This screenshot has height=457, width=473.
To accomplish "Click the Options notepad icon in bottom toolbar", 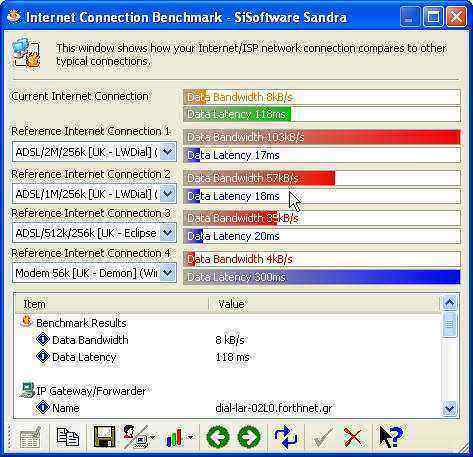I will [x=30, y=436].
